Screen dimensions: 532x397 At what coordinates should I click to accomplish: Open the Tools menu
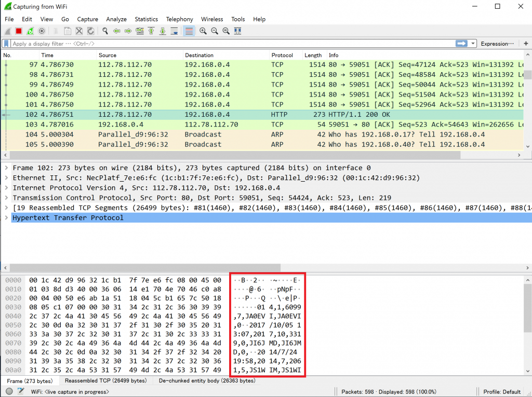[x=238, y=19]
